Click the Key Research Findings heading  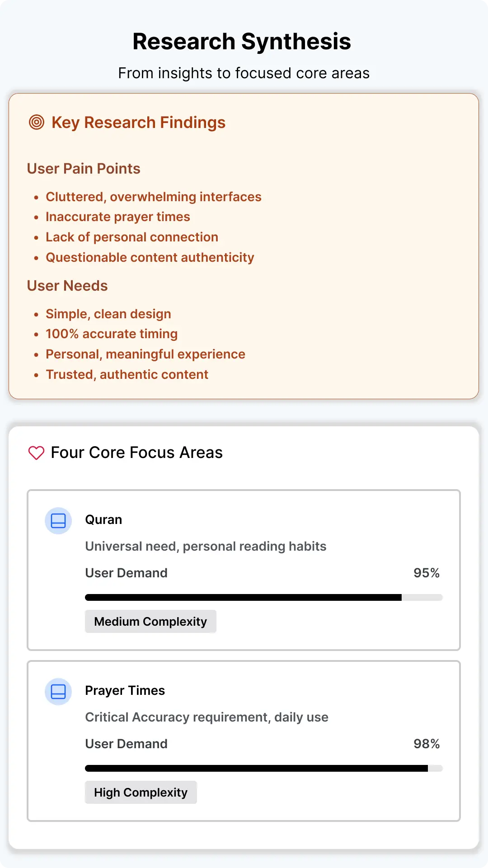coord(138,123)
